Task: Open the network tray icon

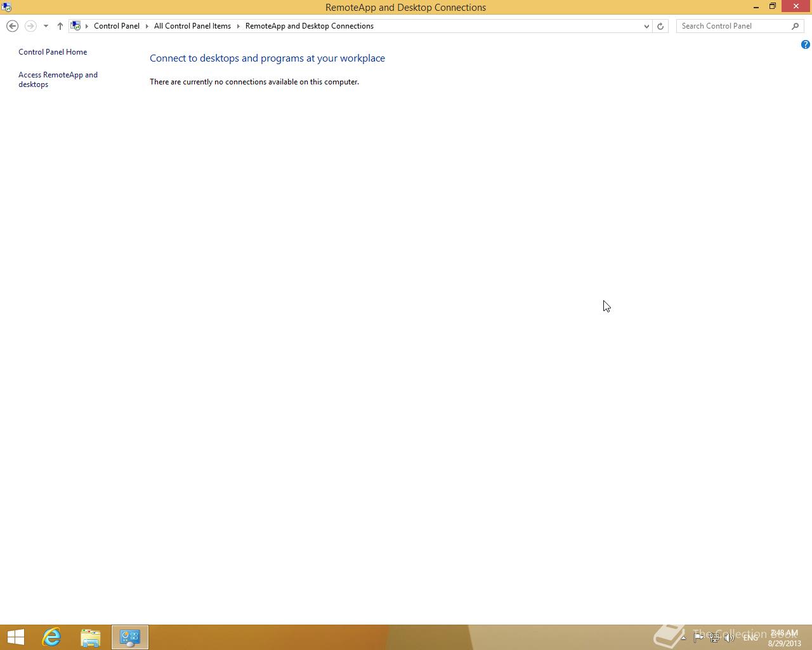Action: pyautogui.click(x=714, y=638)
